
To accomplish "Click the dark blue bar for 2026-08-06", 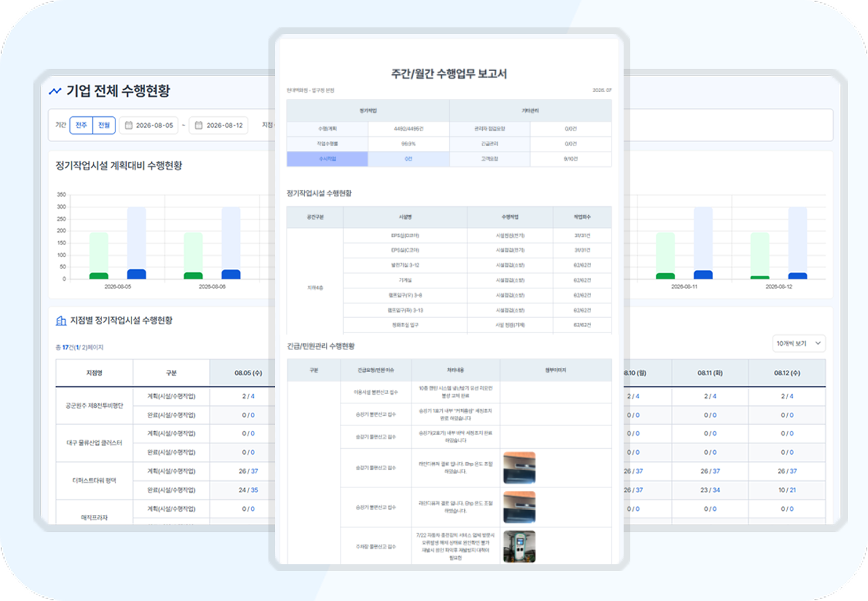I will (x=231, y=274).
